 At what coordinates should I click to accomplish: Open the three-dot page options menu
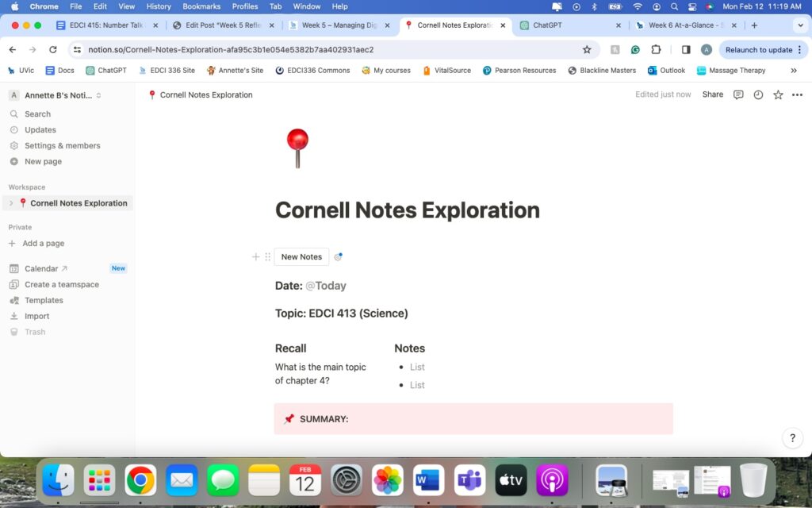click(797, 94)
